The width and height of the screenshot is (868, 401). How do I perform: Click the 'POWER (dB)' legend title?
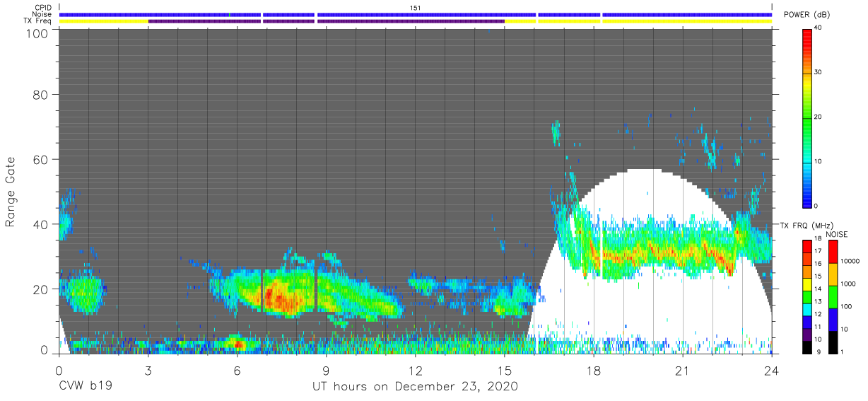pyautogui.click(x=807, y=15)
